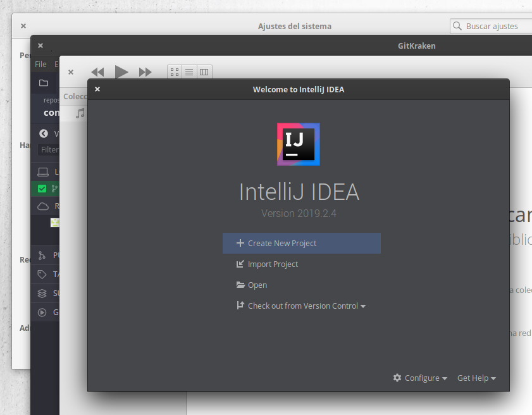
Task: Open the Get Help dropdown
Action: coord(476,378)
